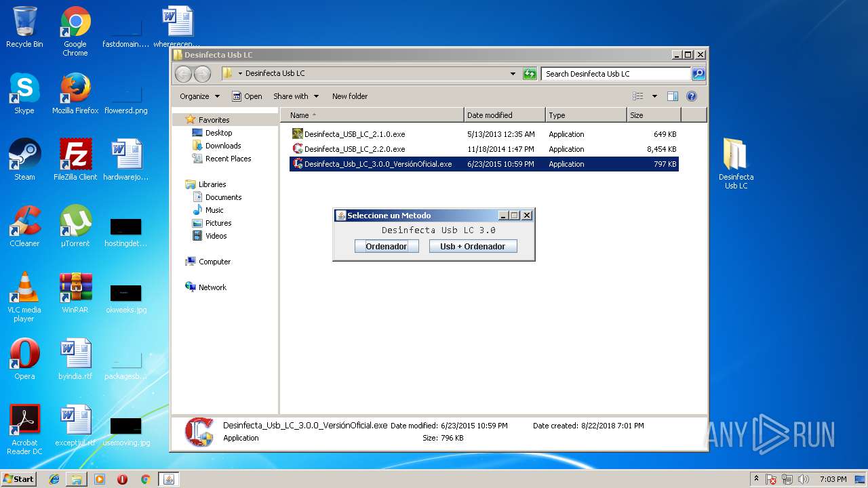Image resolution: width=868 pixels, height=488 pixels.
Task: Click Open in Explorer toolbar
Action: coord(247,96)
